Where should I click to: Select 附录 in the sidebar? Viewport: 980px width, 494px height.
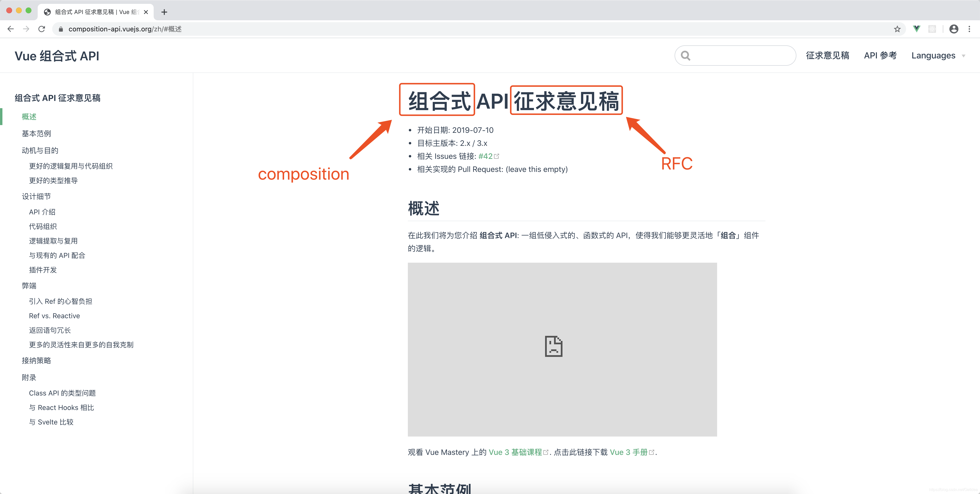[29, 378]
